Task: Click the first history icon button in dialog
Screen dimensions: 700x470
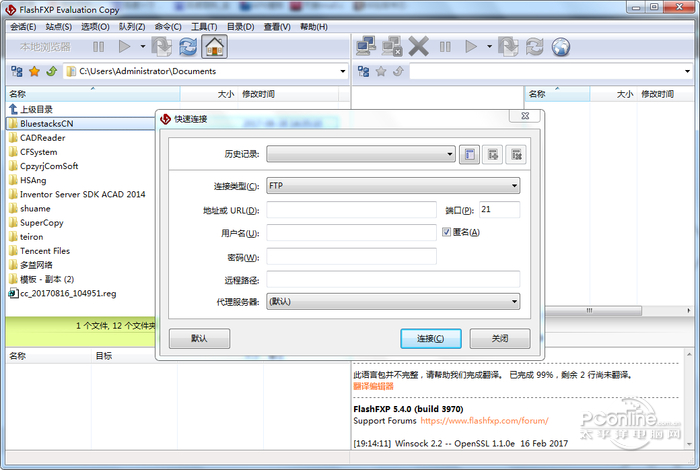Action: [469, 154]
